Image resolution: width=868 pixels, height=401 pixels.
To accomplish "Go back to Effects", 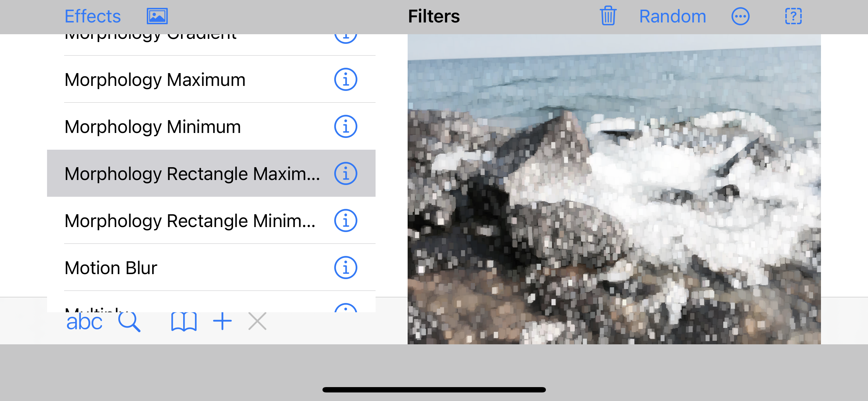I will tap(93, 16).
